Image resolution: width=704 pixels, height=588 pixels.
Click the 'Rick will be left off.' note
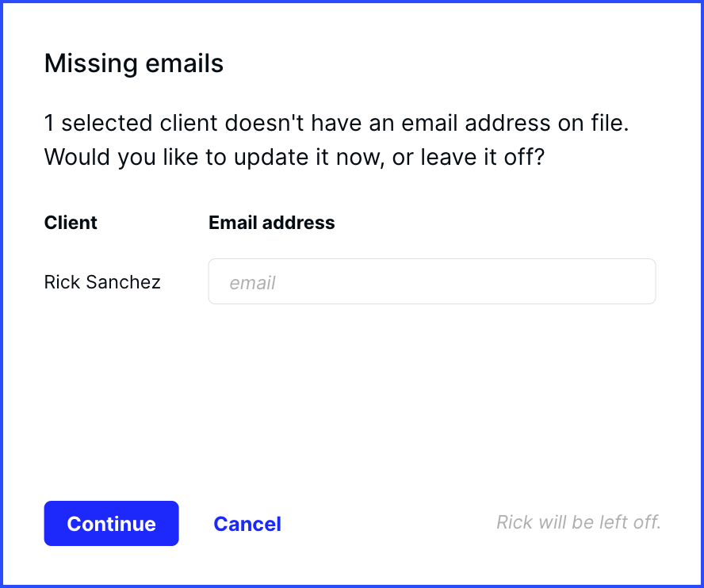click(x=579, y=522)
